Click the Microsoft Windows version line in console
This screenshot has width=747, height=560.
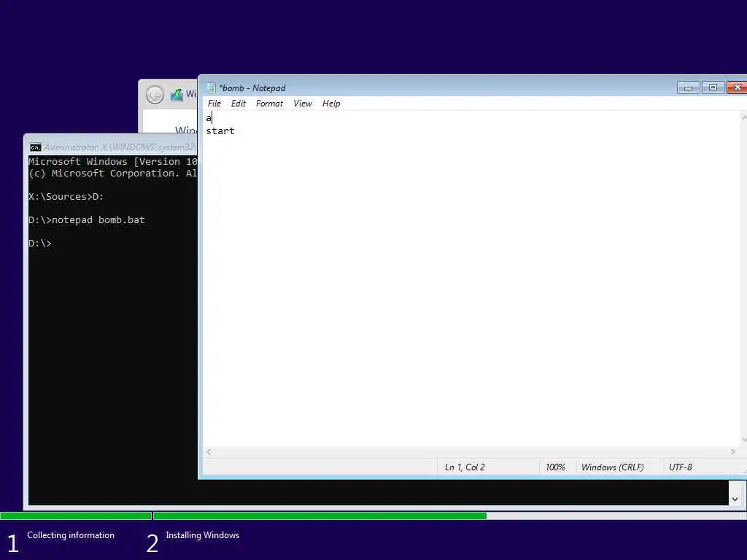(113, 161)
